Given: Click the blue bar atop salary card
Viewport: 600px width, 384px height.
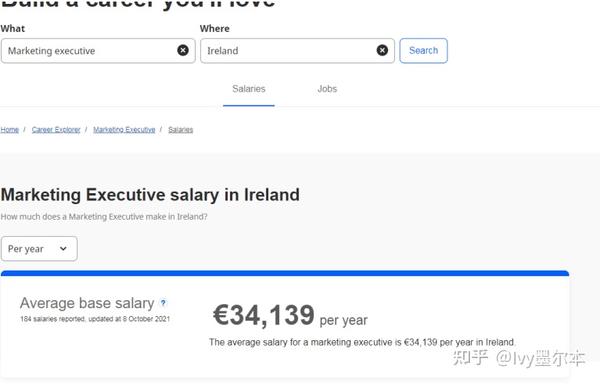Looking at the screenshot, I should click(285, 273).
